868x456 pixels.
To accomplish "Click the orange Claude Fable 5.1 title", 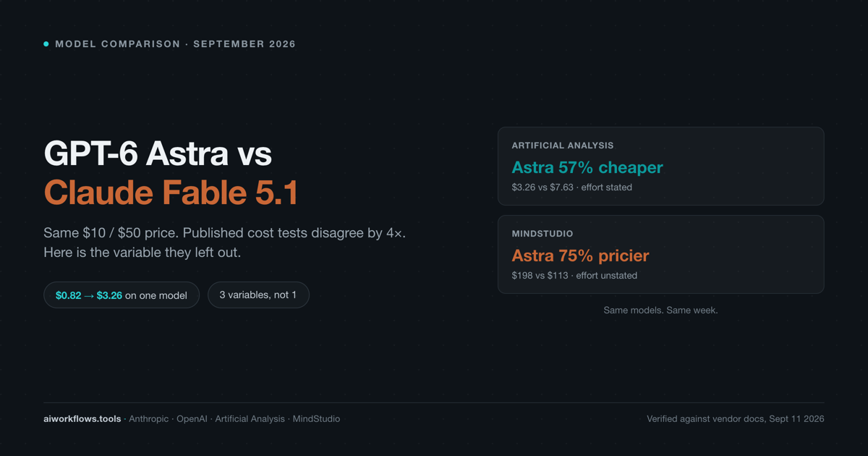I will click(x=171, y=193).
